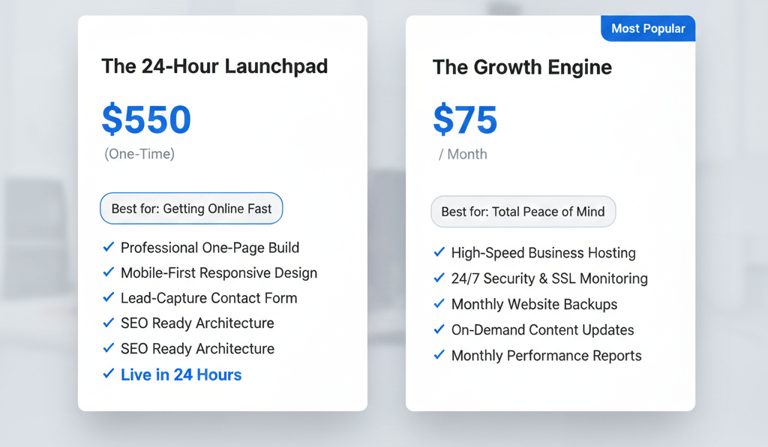Click The Growth Engine plan title
Image resolution: width=768 pixels, height=447 pixels.
click(522, 68)
